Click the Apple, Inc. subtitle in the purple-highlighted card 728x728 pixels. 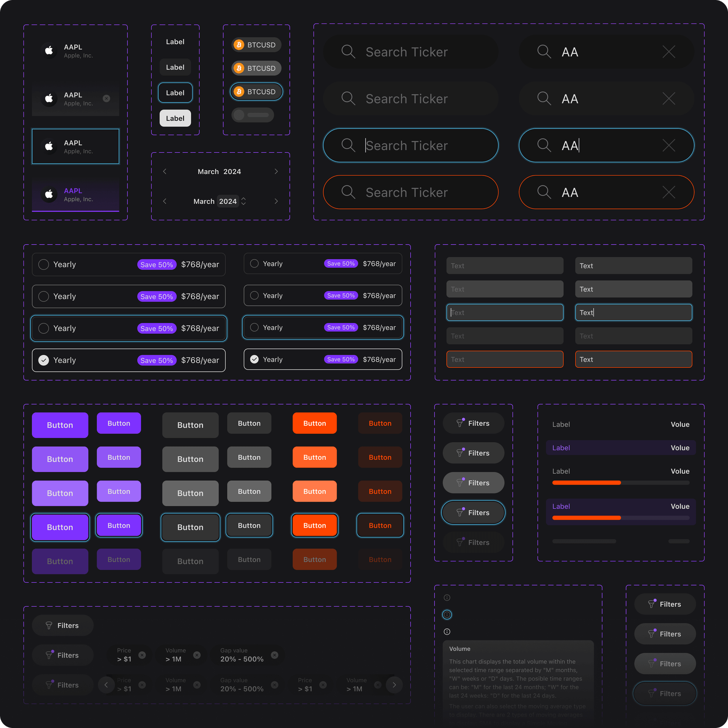(78, 199)
